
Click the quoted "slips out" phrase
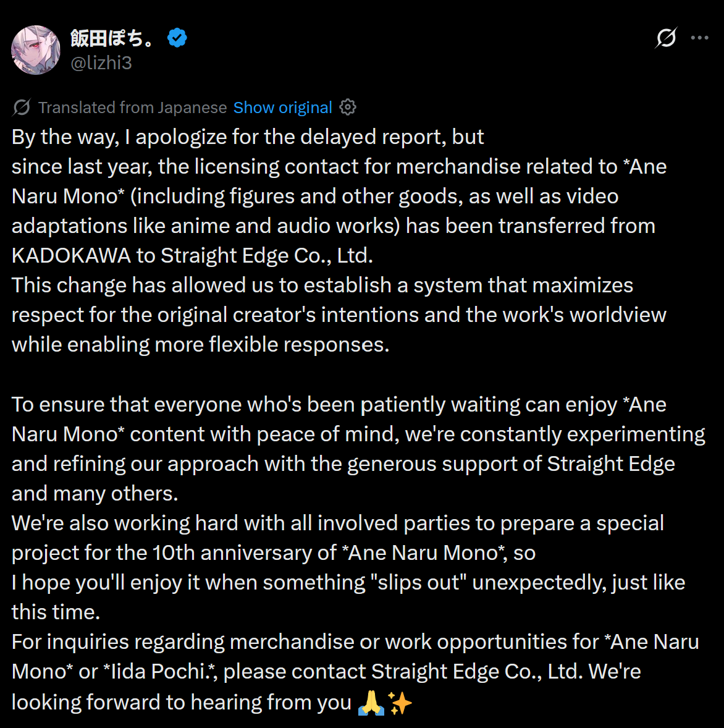click(x=416, y=582)
